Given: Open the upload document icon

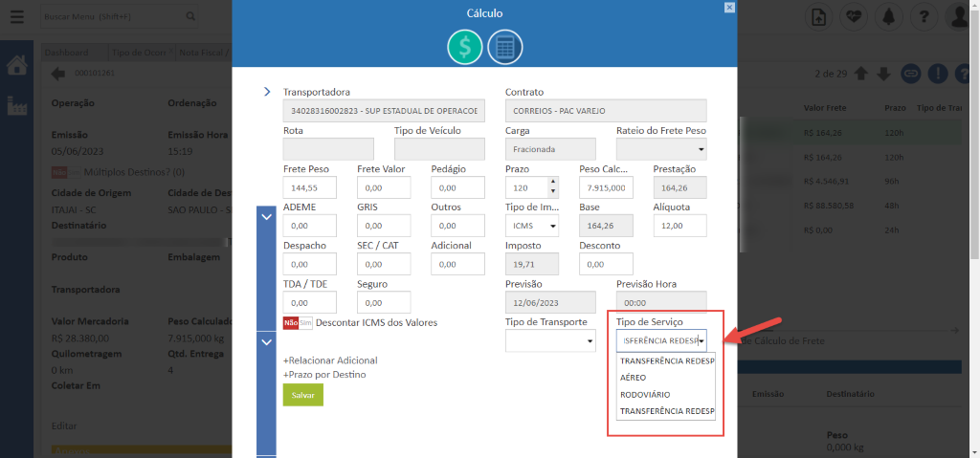Looking at the screenshot, I should tap(817, 17).
